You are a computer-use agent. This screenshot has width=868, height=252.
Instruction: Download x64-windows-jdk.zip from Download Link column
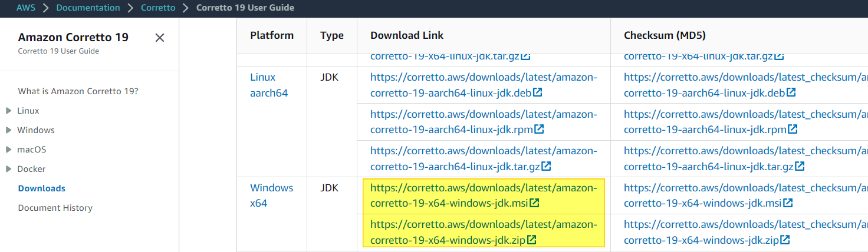tap(484, 232)
